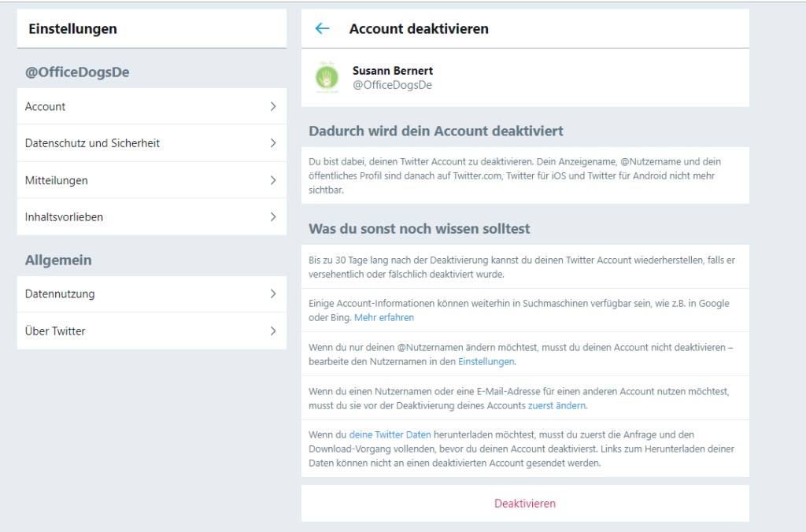Expand chevron beside Datennutzung
806x532 pixels.
(273, 294)
